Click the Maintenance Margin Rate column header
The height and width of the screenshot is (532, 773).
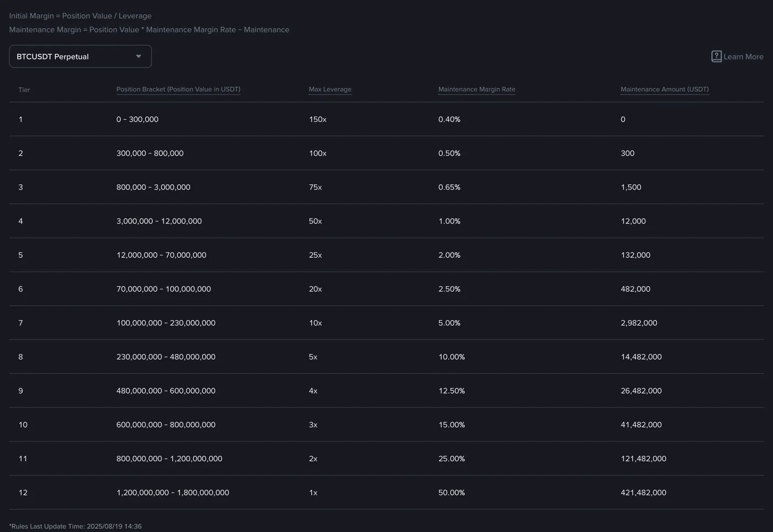pyautogui.click(x=476, y=89)
